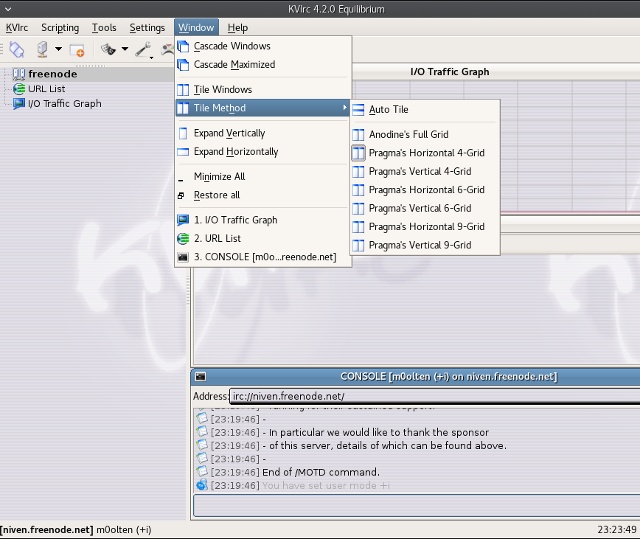Click the Cascade Windows menu icon
The height and width of the screenshot is (539, 640).
(x=183, y=46)
